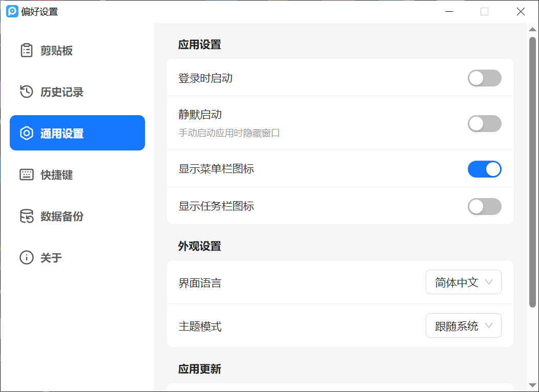539x392 pixels.
Task: Click the 手动启动应用时隐藏窗口 description text
Action: 229,133
